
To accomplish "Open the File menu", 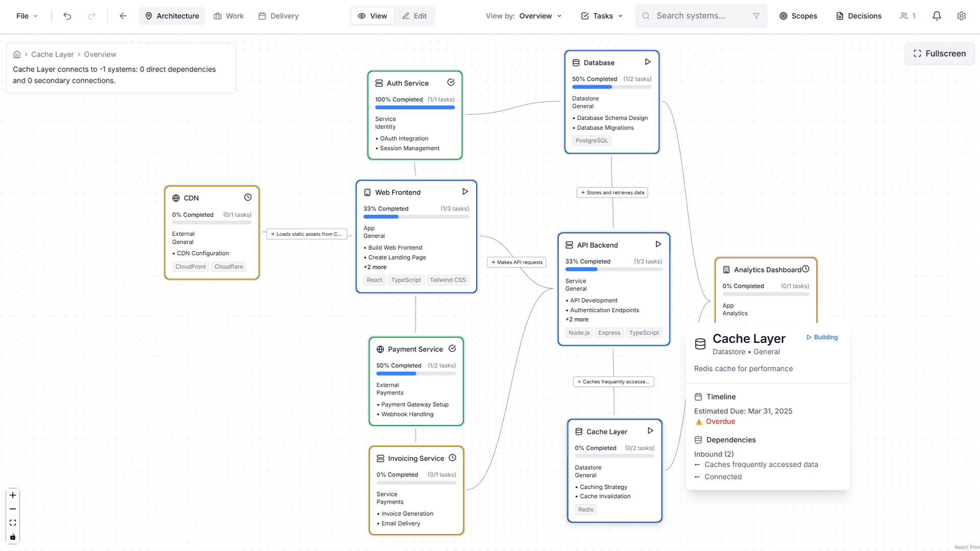I will click(27, 16).
